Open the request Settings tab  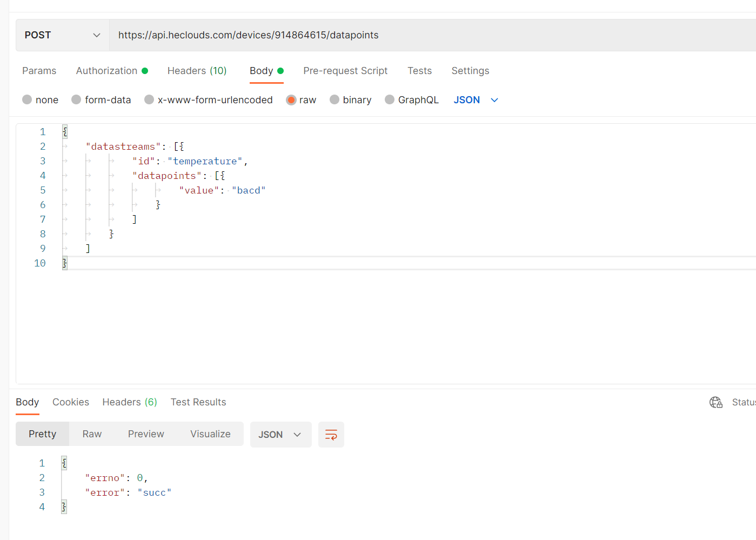[x=470, y=71]
